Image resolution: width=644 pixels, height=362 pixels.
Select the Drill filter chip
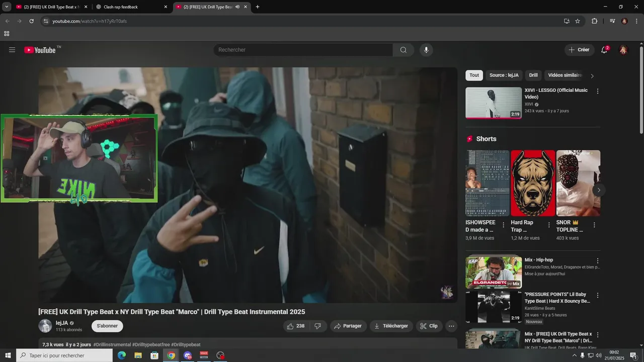[x=533, y=75]
